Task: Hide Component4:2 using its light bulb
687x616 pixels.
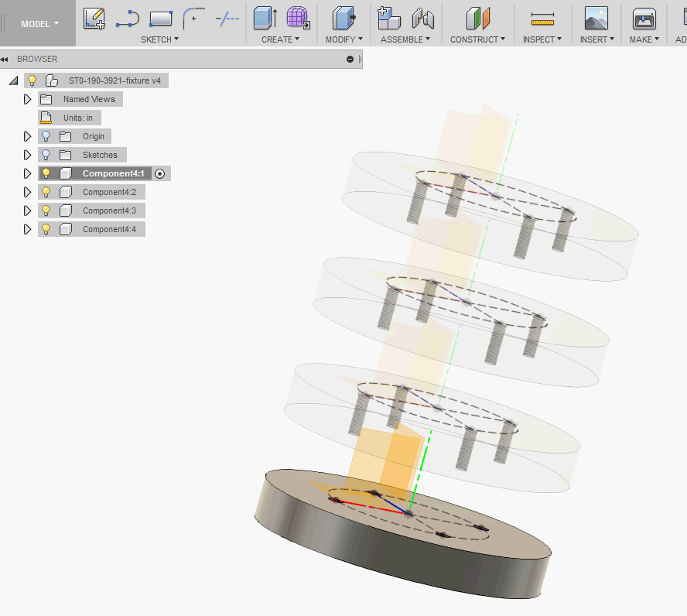Action: coord(46,192)
